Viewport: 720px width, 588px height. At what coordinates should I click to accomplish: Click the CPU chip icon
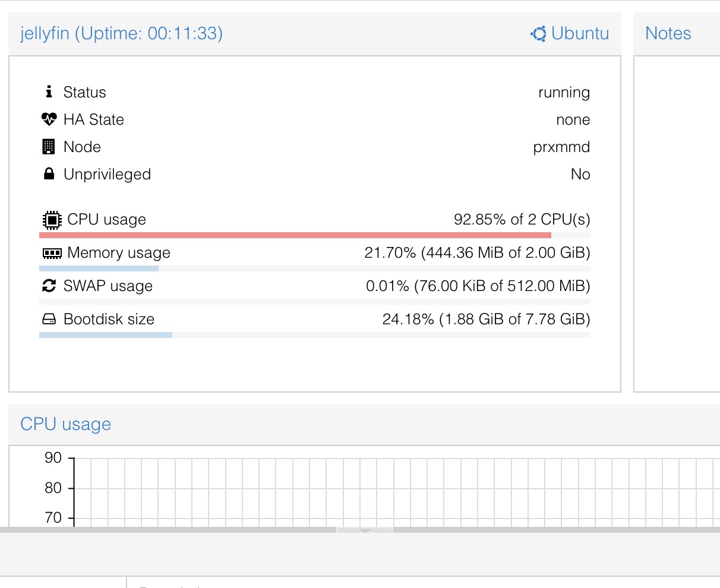tap(52, 220)
